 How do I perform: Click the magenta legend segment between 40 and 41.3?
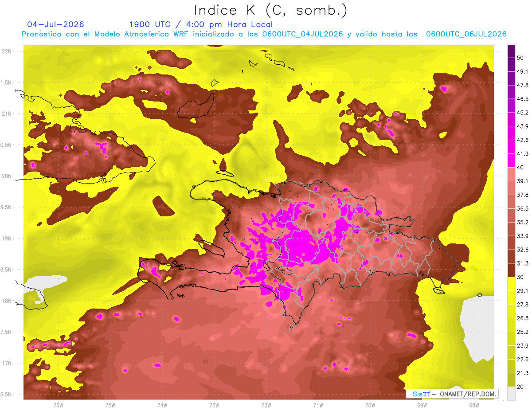point(511,160)
